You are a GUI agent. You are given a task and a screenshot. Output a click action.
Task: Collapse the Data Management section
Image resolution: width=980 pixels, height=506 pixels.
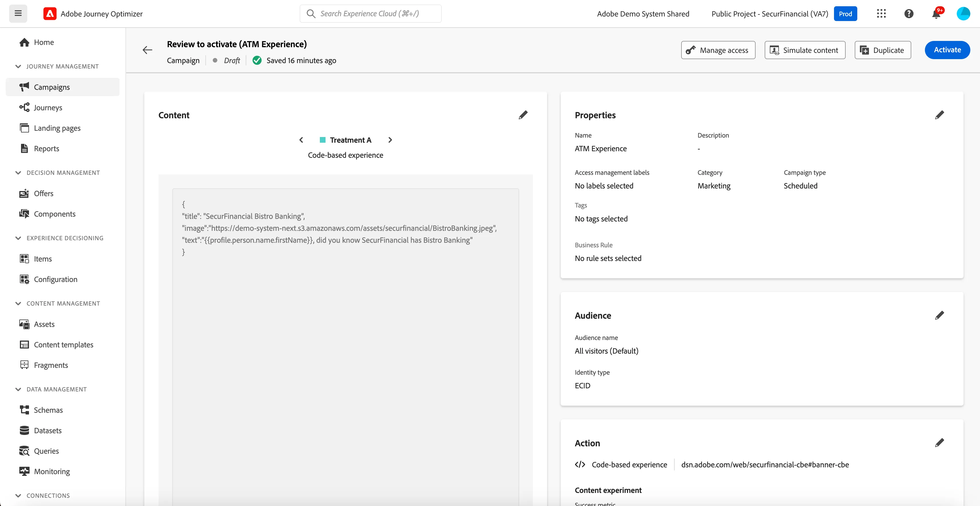click(18, 389)
